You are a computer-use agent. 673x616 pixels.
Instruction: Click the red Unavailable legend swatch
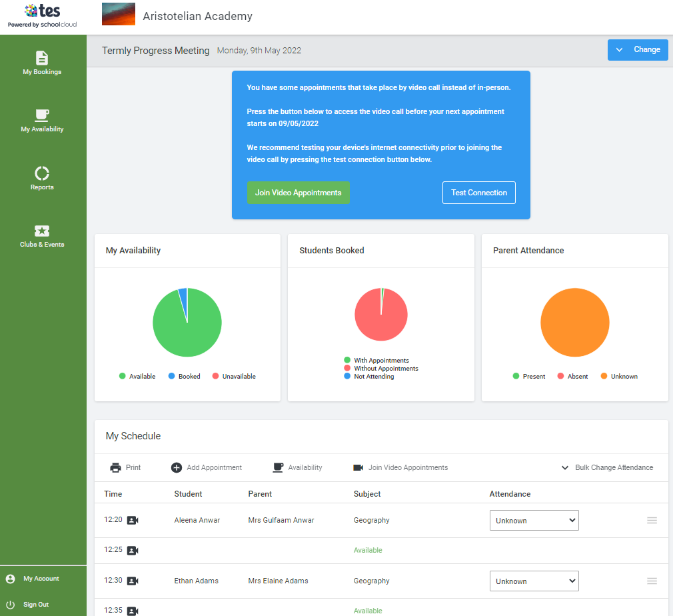(x=215, y=376)
